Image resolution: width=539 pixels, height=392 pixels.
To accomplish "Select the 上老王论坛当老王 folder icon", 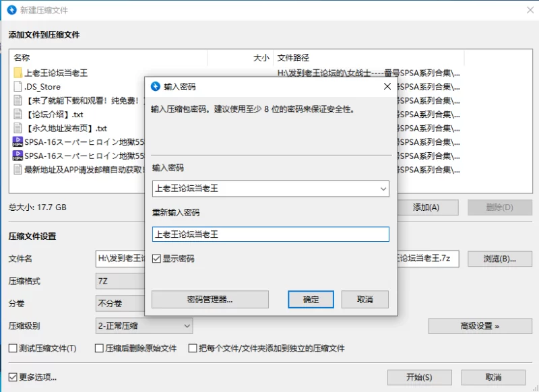I will click(x=18, y=73).
